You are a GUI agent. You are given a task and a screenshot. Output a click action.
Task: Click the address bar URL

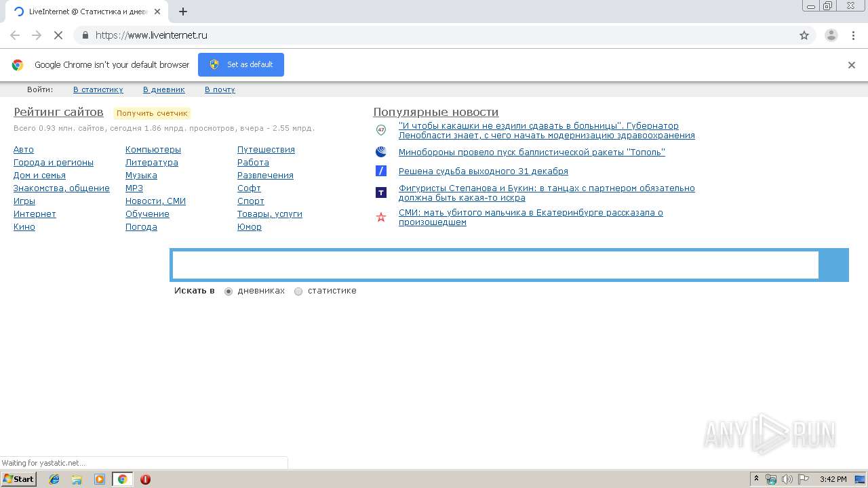pyautogui.click(x=151, y=35)
